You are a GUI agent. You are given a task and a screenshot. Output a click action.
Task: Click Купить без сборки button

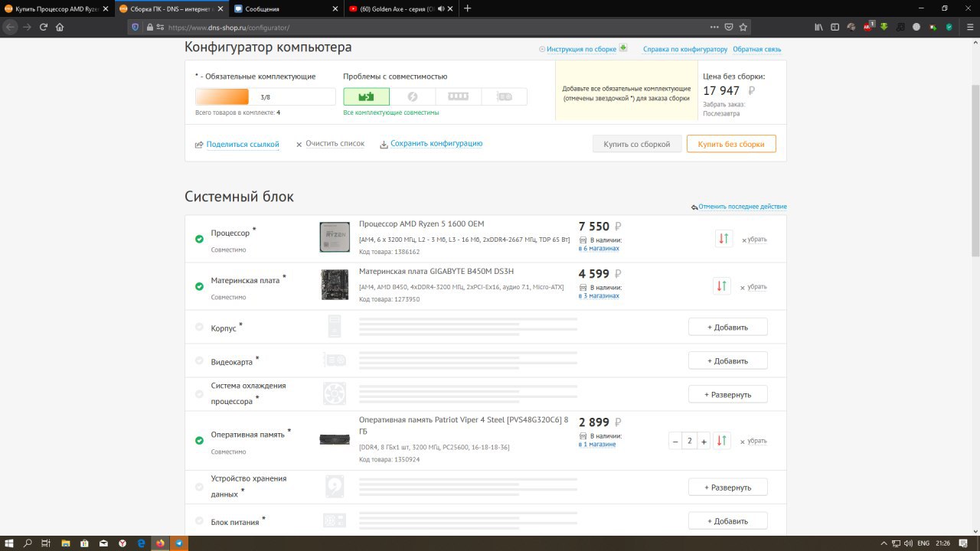[731, 144]
